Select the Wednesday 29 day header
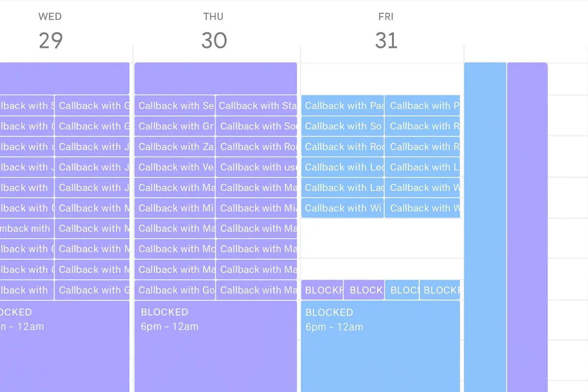This screenshot has height=392, width=588. pos(50,32)
